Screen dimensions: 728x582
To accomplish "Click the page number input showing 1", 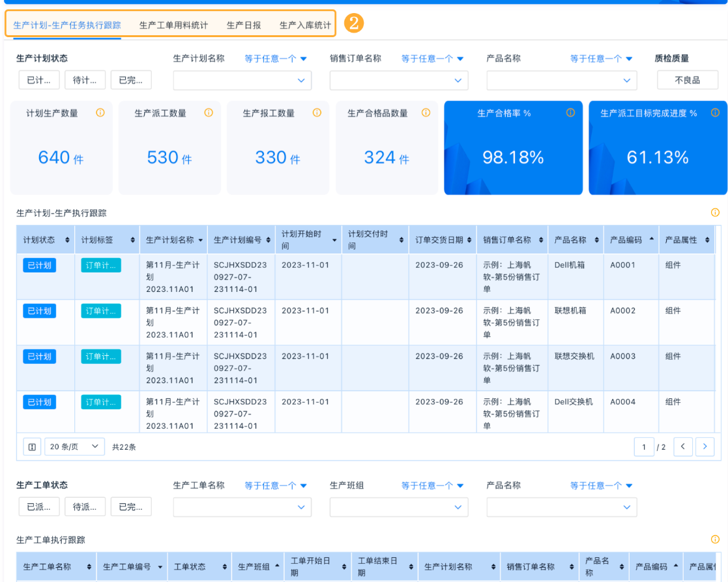I will coord(644,447).
